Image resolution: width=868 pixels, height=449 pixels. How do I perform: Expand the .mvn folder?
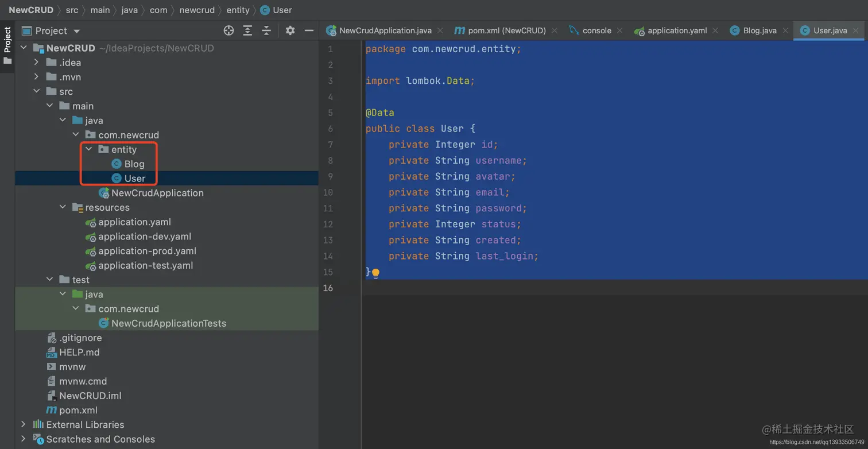pos(36,77)
